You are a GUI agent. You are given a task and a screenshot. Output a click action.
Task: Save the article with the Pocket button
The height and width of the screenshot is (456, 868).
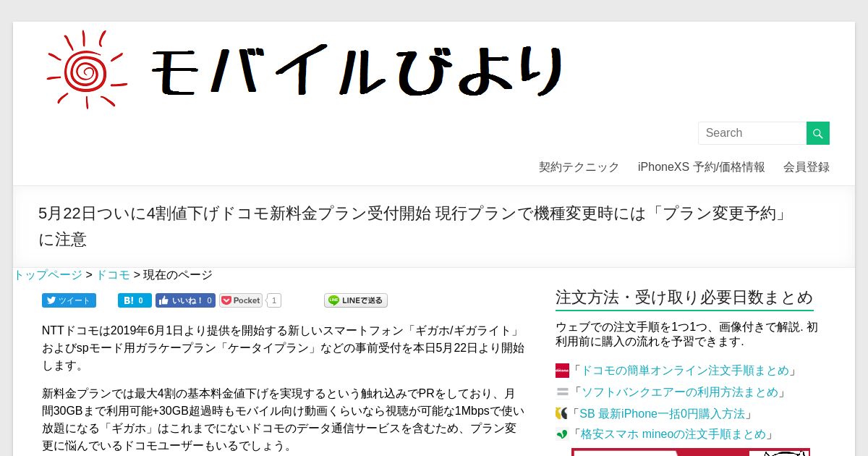[241, 300]
